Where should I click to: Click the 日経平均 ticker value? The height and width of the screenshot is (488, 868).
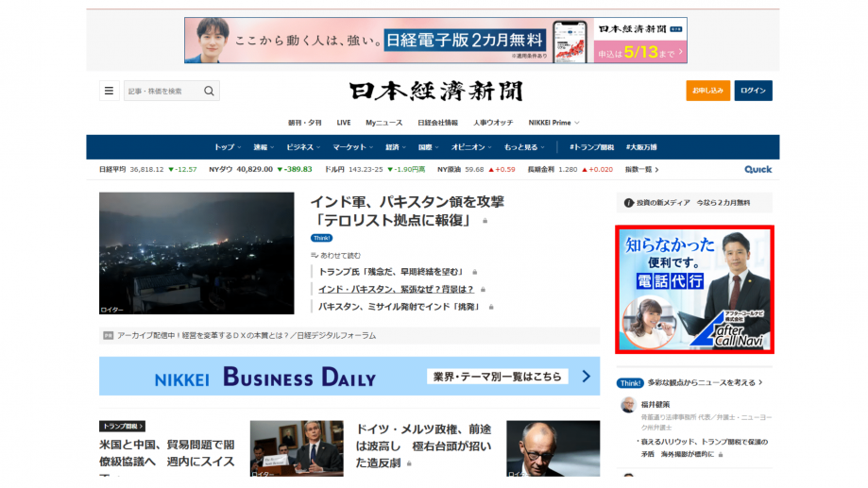pos(147,169)
